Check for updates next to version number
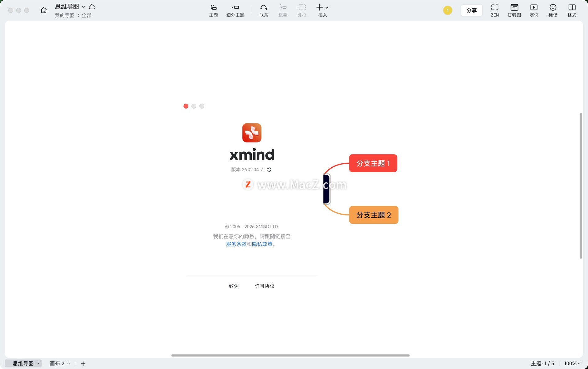The width and height of the screenshot is (588, 369). click(269, 169)
